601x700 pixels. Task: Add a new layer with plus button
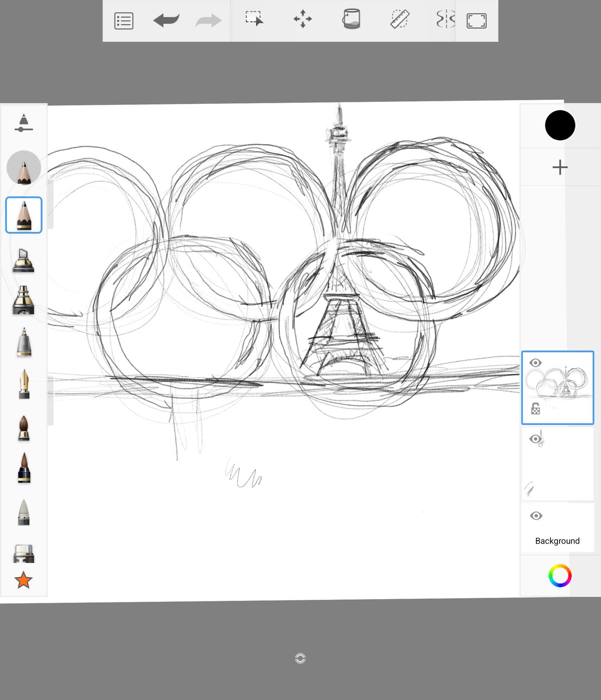tap(560, 167)
